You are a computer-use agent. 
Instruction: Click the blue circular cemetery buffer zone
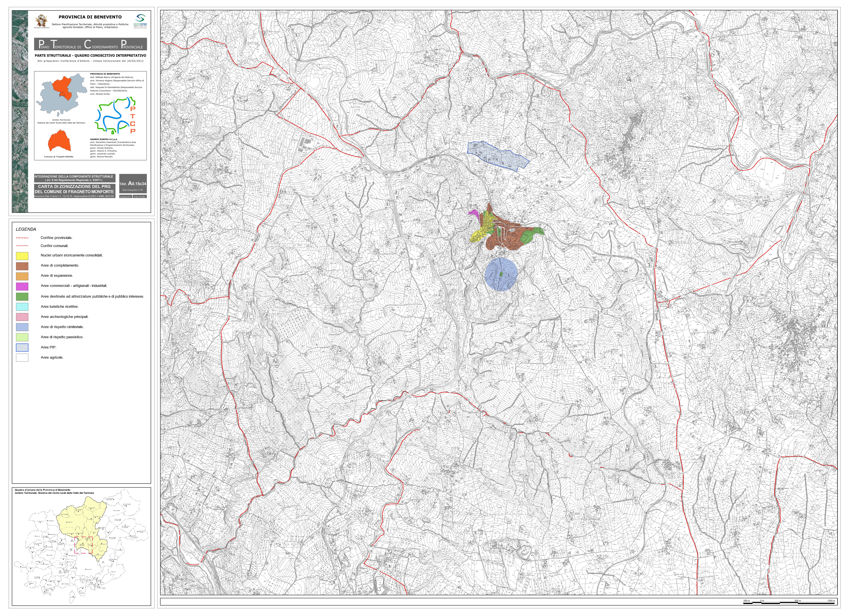click(501, 274)
